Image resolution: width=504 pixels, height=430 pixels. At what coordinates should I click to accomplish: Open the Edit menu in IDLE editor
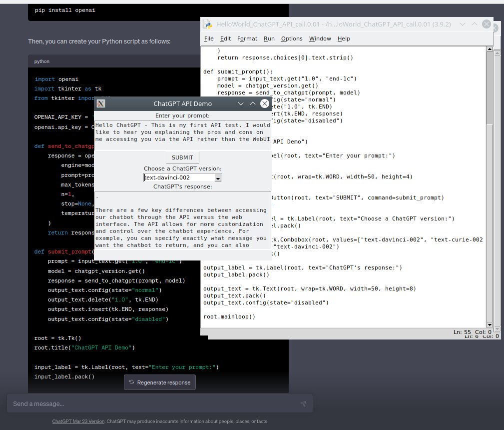point(225,38)
